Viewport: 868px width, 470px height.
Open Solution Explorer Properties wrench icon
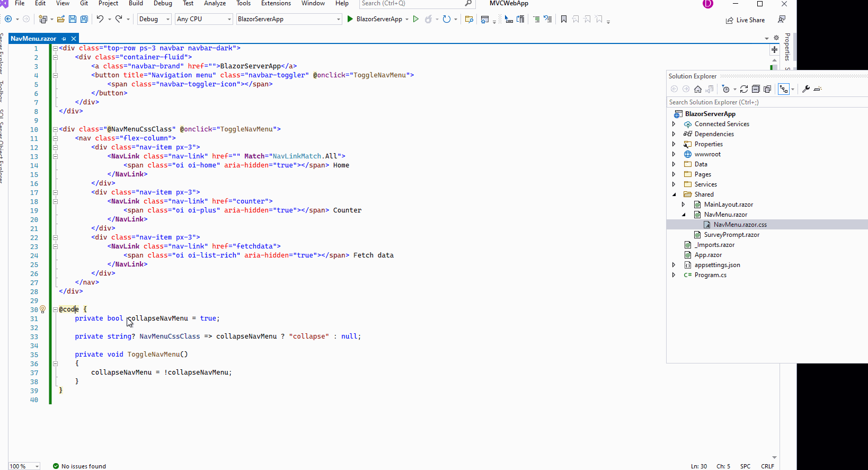pyautogui.click(x=806, y=89)
